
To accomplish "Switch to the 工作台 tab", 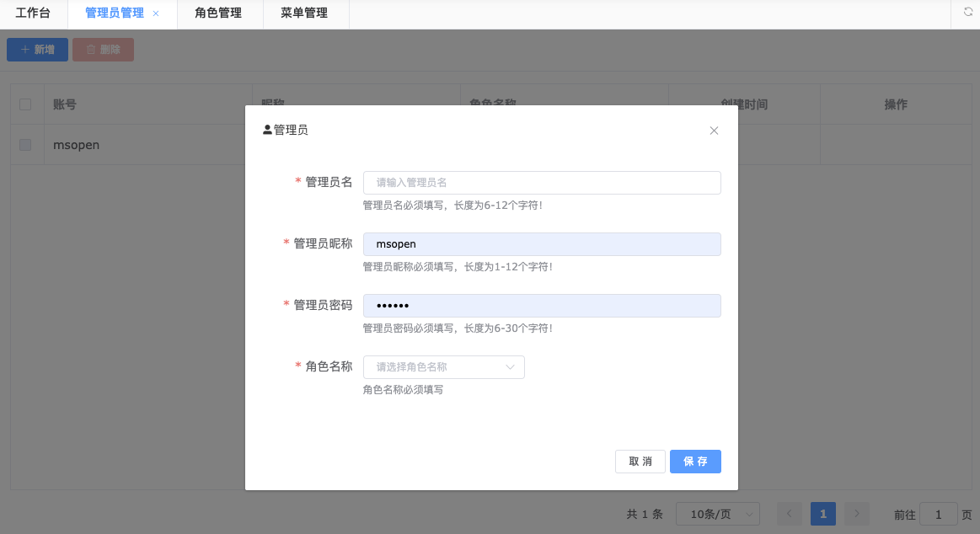I will tap(33, 13).
